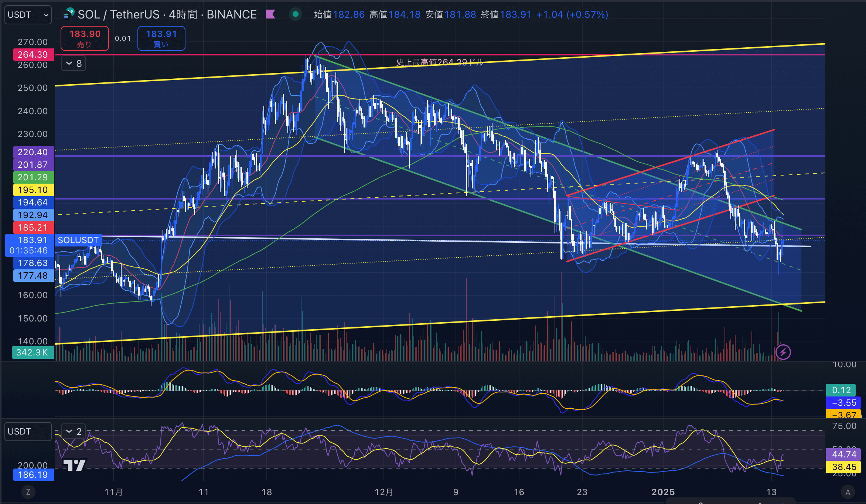Click the 183.90 sell button
The width and height of the screenshot is (866, 504).
tap(85, 38)
